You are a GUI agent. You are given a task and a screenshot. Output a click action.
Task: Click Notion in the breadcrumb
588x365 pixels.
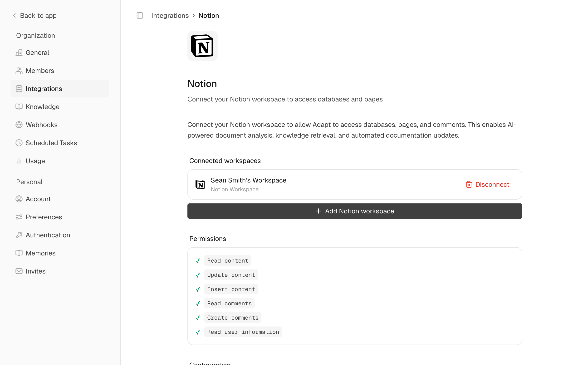pos(209,16)
